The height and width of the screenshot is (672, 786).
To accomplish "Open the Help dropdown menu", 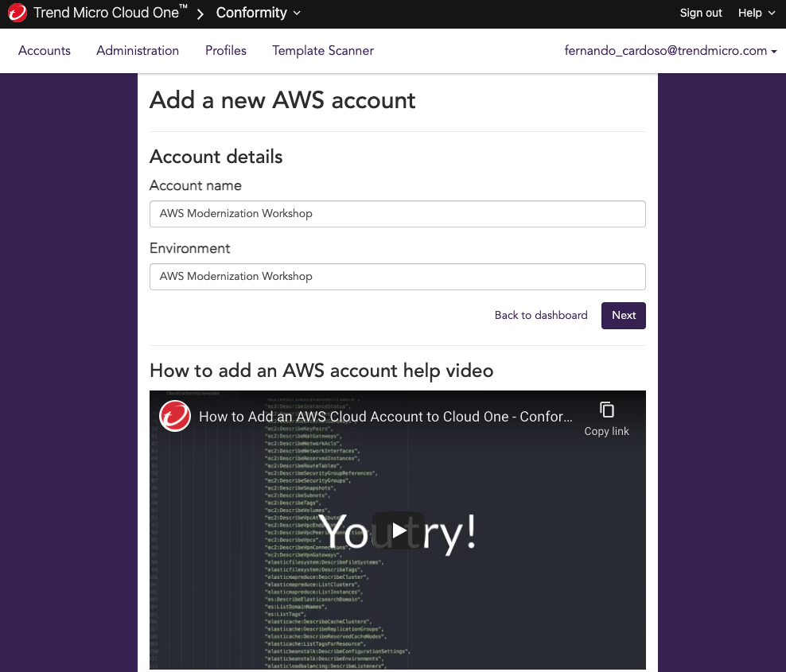I will click(x=756, y=13).
